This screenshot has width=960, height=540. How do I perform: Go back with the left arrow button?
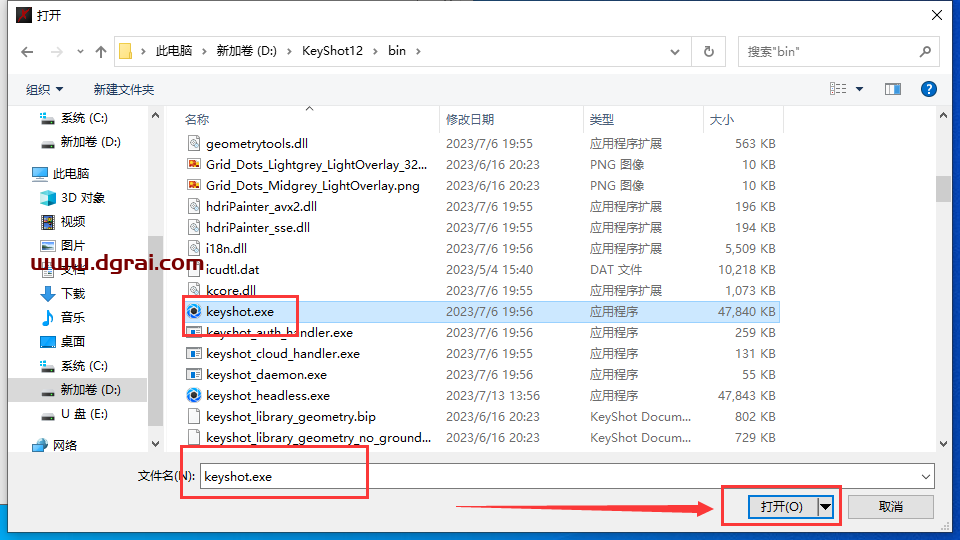click(x=27, y=52)
